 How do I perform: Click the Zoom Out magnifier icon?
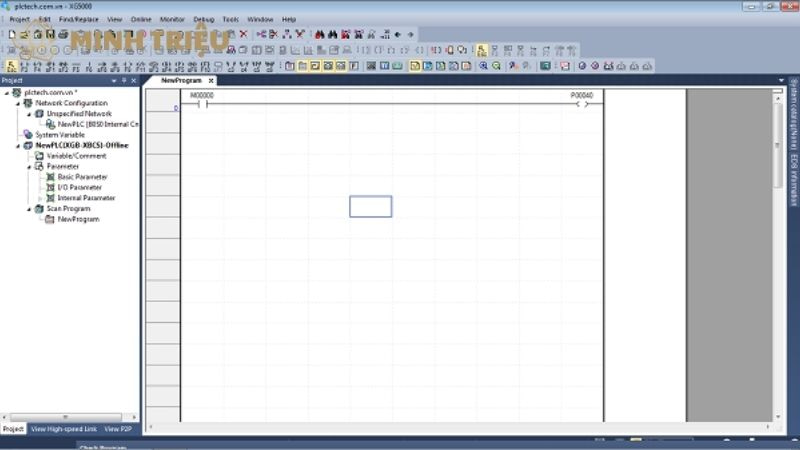tap(496, 66)
